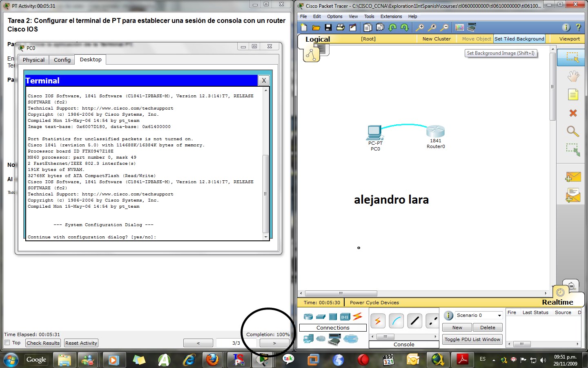The image size is (588, 368).
Task: Choose the Delete red X tool
Action: tap(573, 113)
